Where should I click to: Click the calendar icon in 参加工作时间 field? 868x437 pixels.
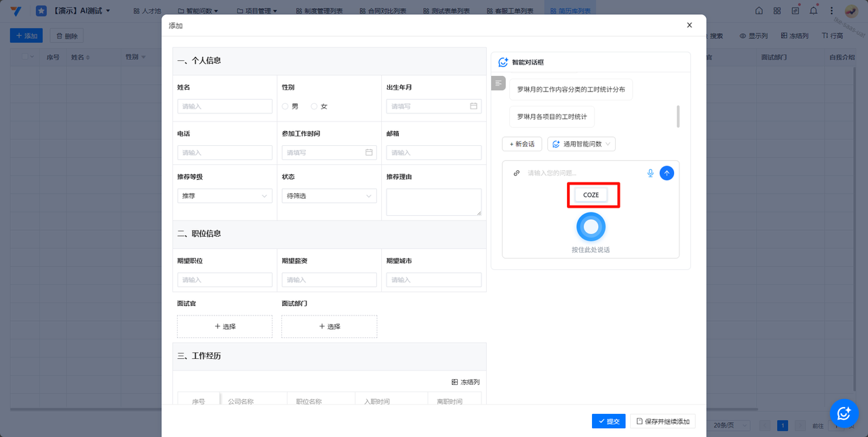(x=369, y=153)
